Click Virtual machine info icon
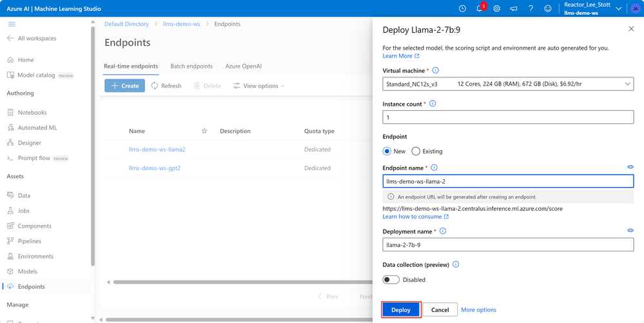Screen dimensions: 644x323 [436, 70]
